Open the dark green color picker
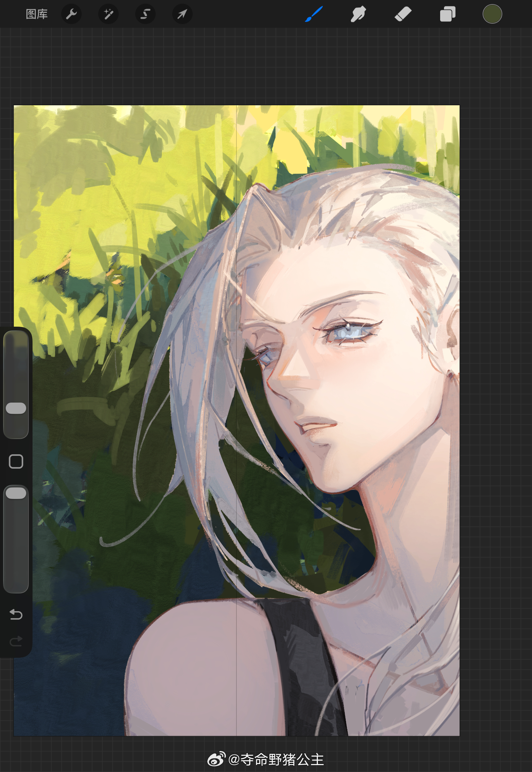Viewport: 532px width, 772px height. [x=492, y=14]
